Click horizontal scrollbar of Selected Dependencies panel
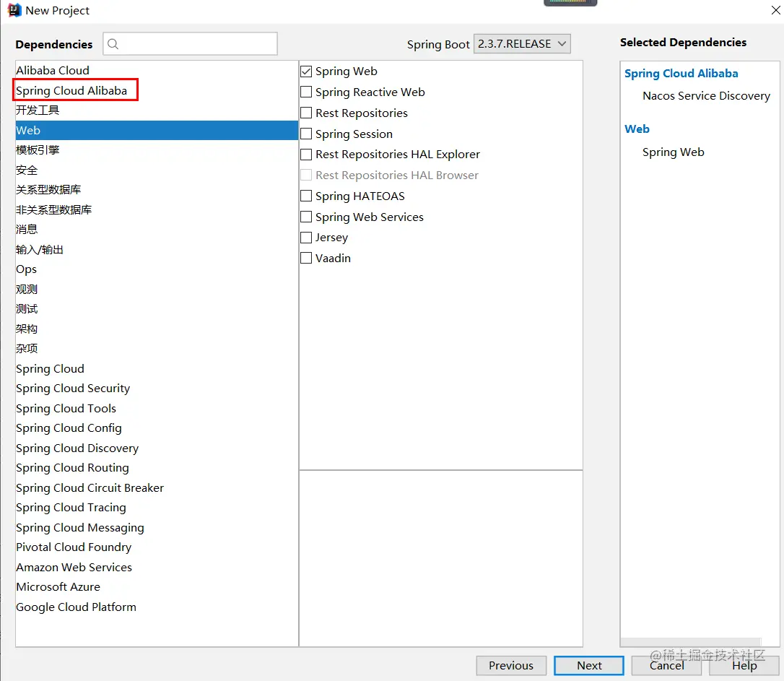The width and height of the screenshot is (784, 681). coord(691,642)
